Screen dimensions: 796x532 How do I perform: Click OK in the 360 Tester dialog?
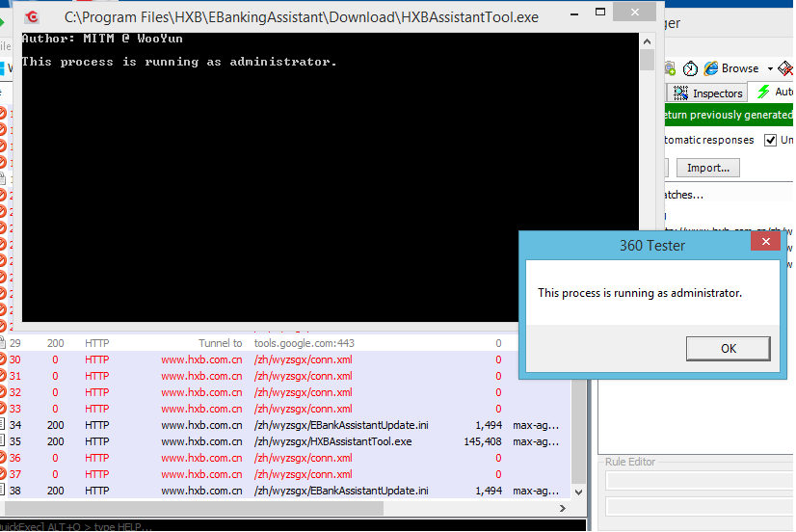click(x=728, y=349)
